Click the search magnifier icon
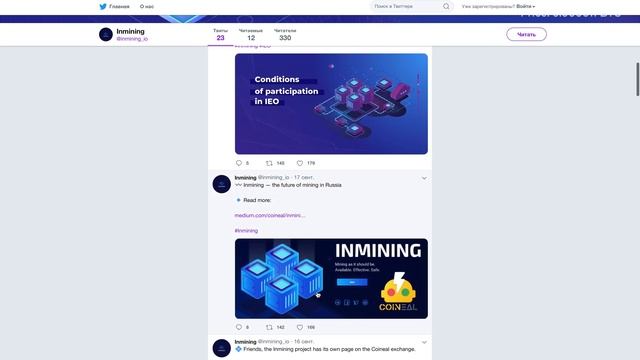 (x=446, y=6)
